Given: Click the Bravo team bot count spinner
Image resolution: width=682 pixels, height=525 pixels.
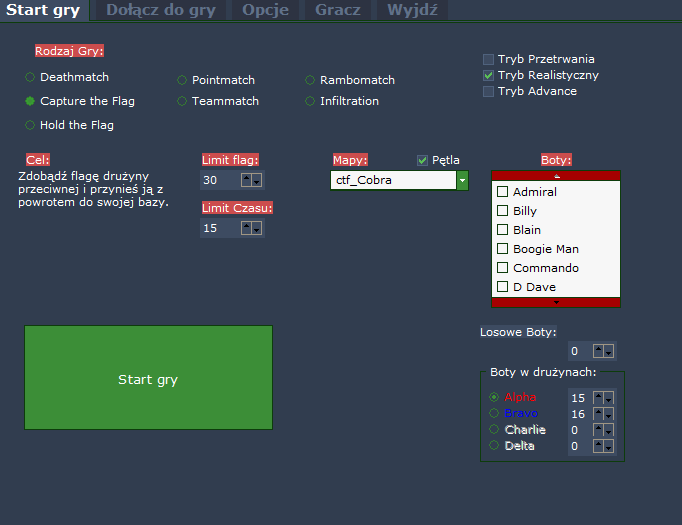Looking at the screenshot, I should pos(604,414).
